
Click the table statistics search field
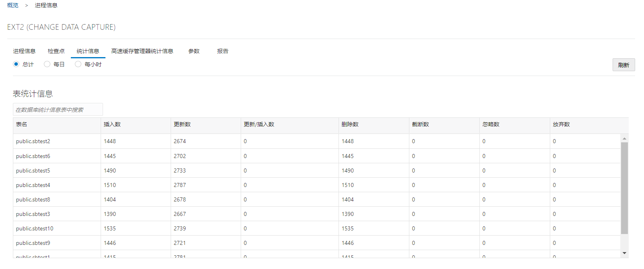(58, 109)
